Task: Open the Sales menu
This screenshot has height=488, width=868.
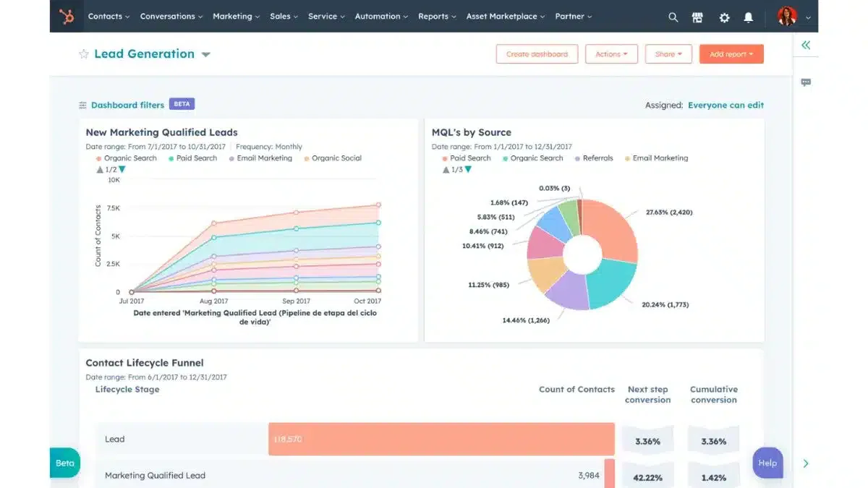Action: point(284,16)
